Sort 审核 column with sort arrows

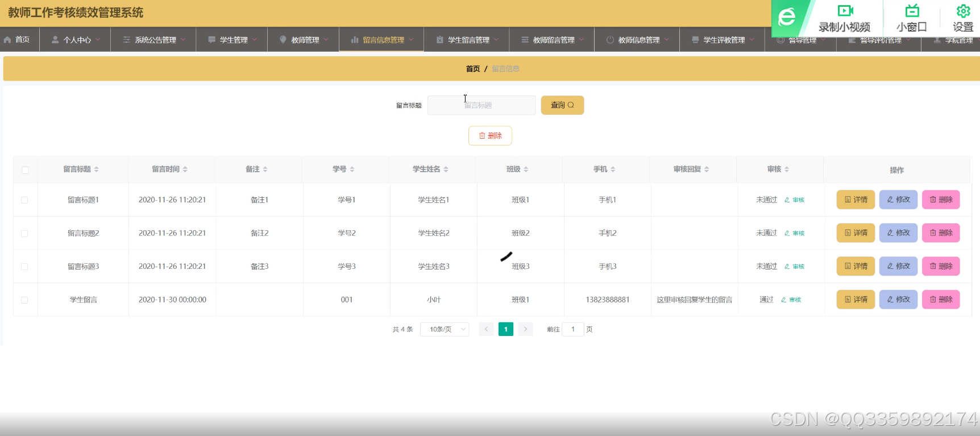787,169
